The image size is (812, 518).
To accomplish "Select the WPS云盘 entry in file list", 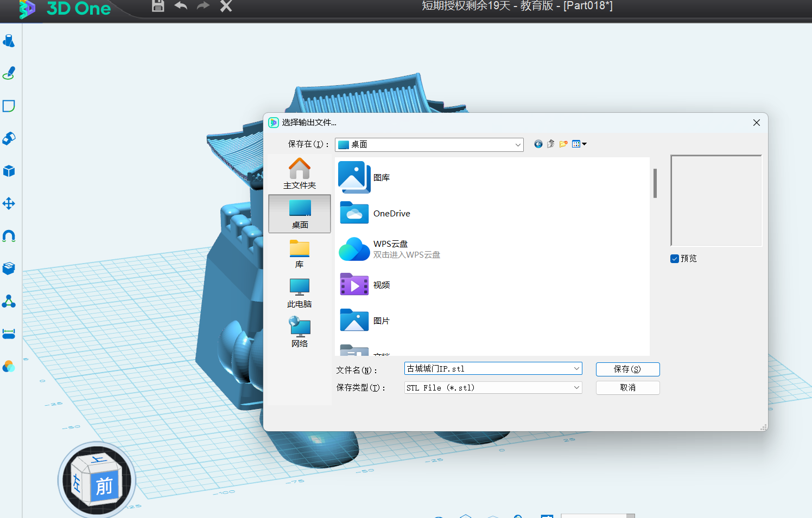I will (390, 249).
